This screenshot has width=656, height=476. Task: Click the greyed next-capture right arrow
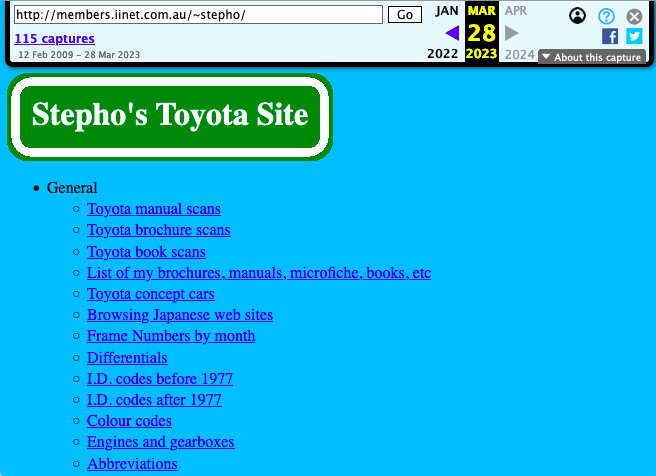(511, 33)
